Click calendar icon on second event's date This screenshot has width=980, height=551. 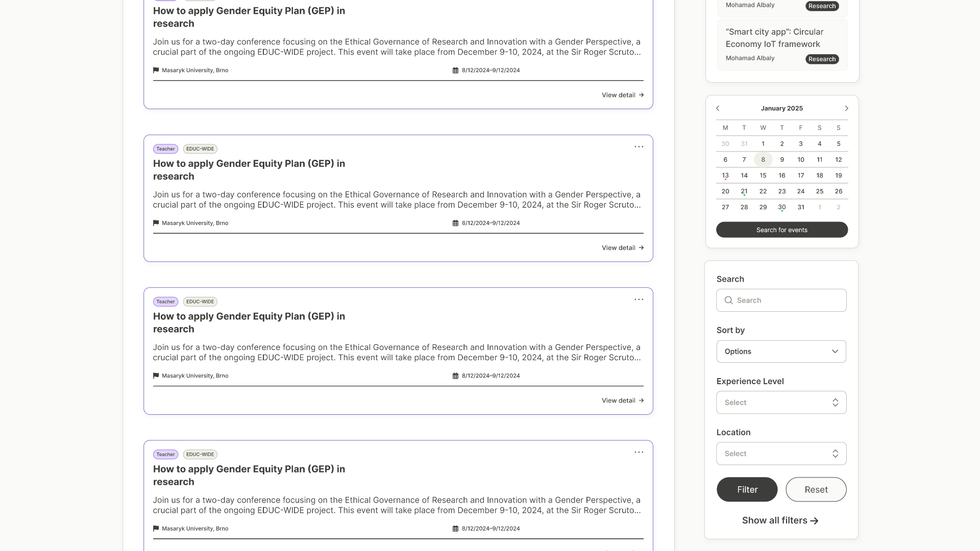point(455,223)
